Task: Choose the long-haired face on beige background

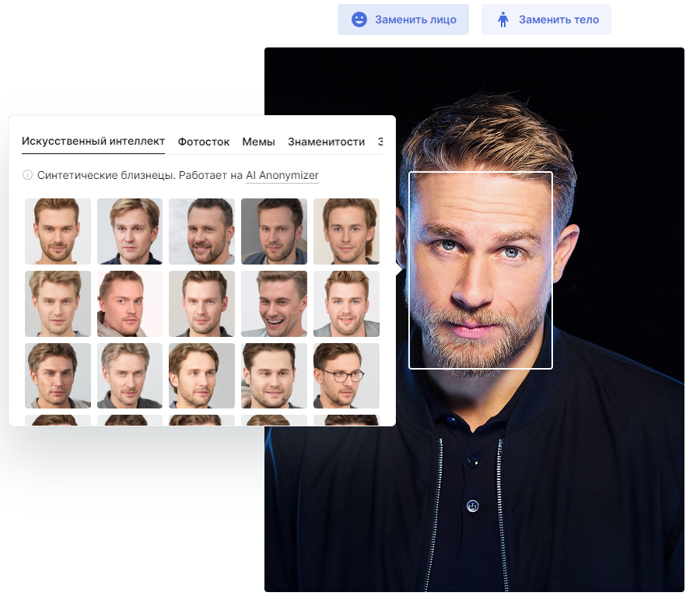Action: 346,231
